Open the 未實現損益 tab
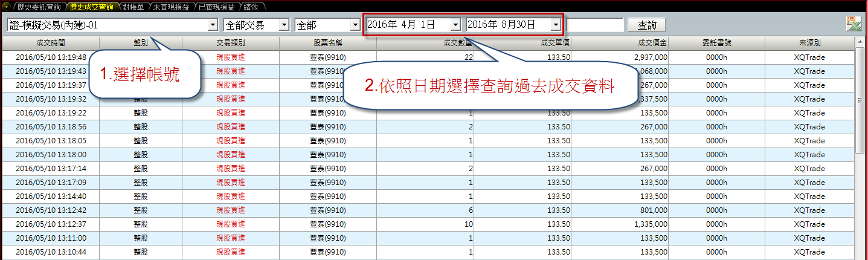The width and height of the screenshot is (868, 260). pyautogui.click(x=172, y=7)
